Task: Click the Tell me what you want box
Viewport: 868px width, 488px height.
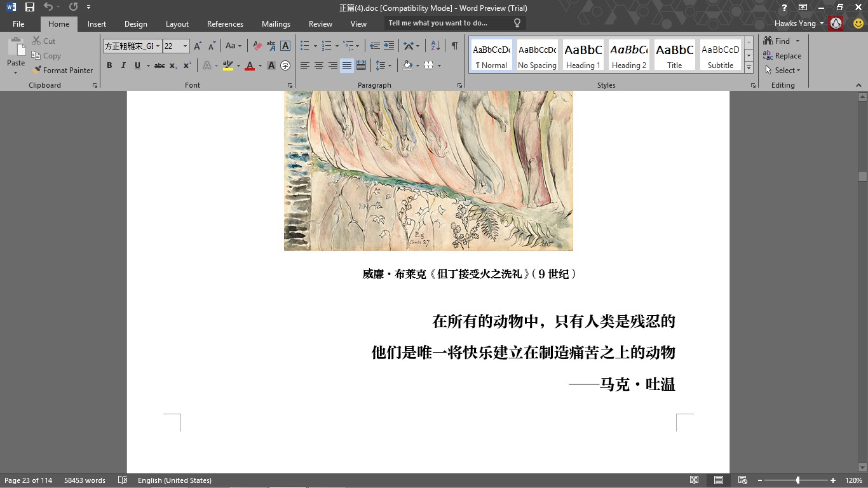Action: (x=455, y=23)
